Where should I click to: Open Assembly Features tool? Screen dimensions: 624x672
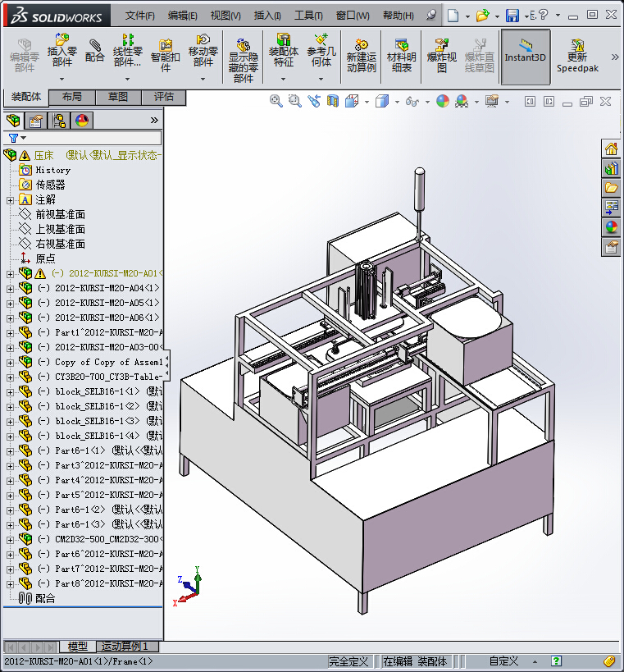point(283,51)
